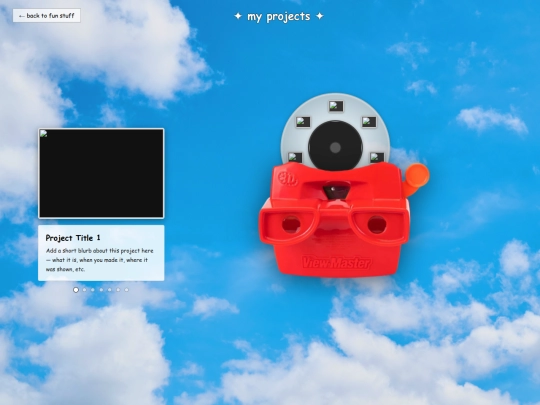Screen dimensions: 540x405
Task: Select the fourth slide dot
Action: pos(101,290)
